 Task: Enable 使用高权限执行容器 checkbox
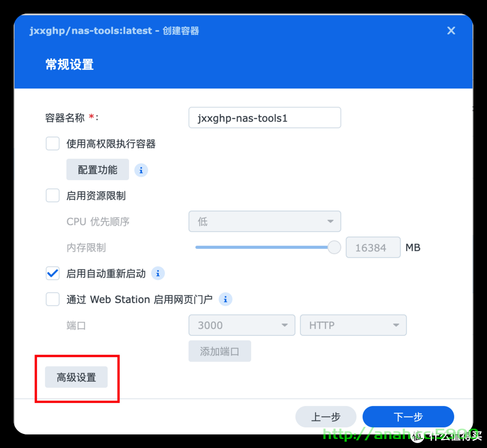pos(53,144)
